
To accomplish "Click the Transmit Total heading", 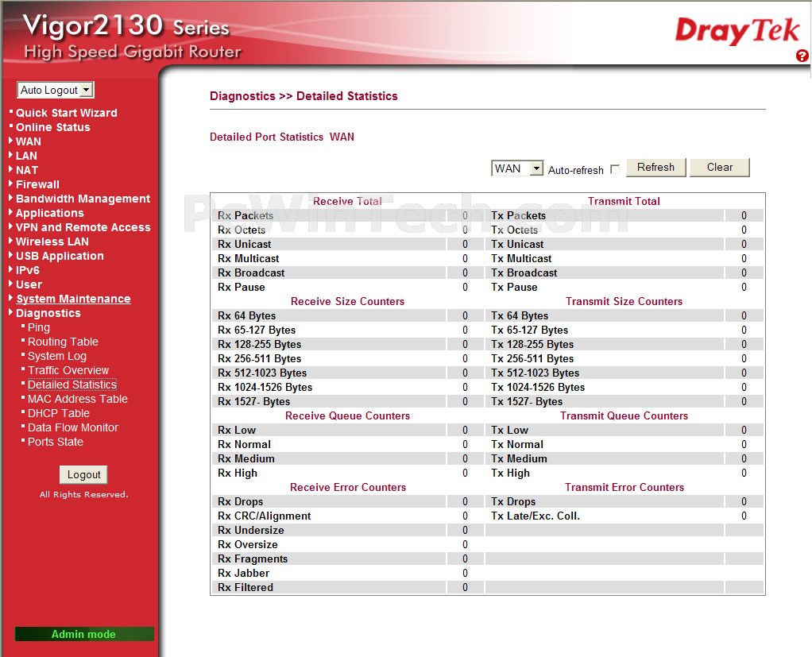I will point(624,202).
